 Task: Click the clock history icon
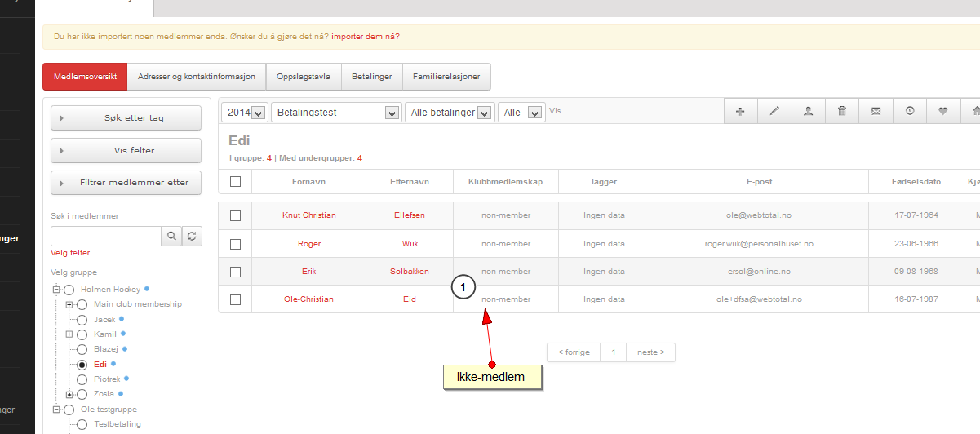point(910,112)
